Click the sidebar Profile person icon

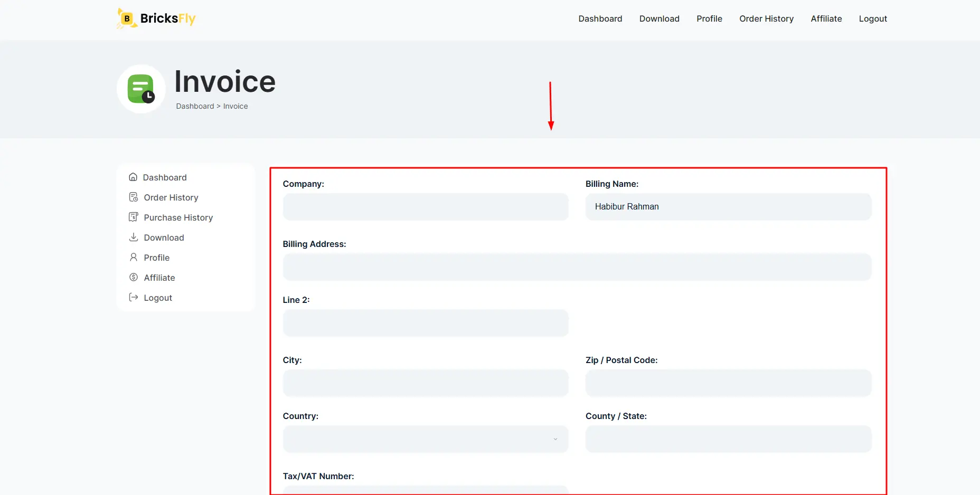click(134, 257)
